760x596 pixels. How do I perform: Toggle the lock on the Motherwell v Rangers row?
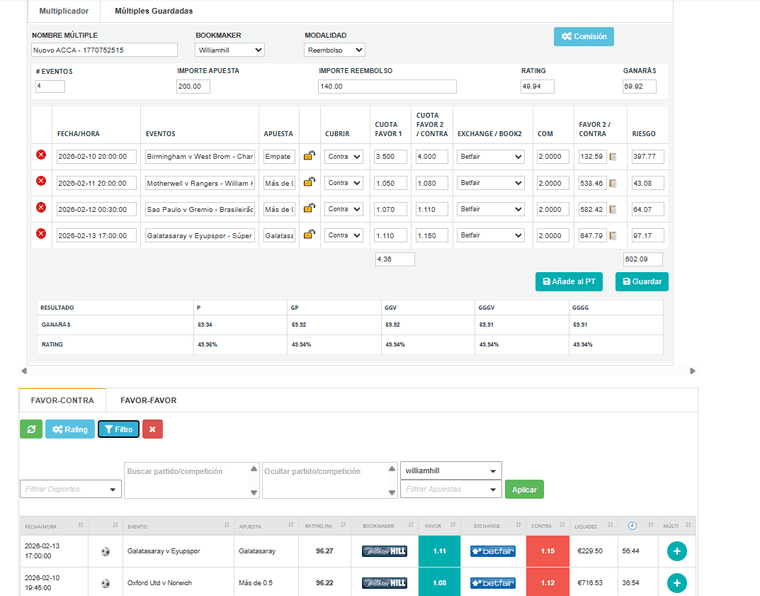pos(310,182)
